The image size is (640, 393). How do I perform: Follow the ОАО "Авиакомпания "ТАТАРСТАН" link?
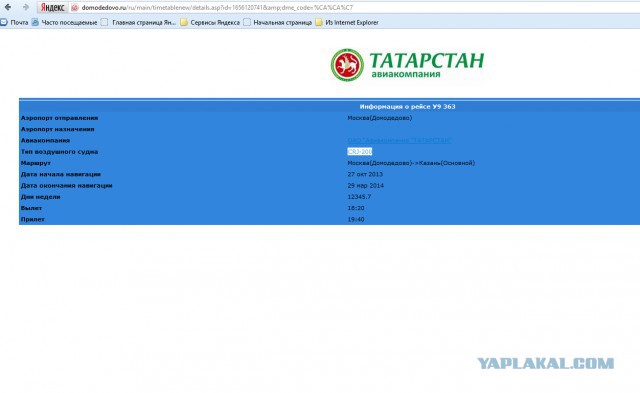tap(399, 140)
